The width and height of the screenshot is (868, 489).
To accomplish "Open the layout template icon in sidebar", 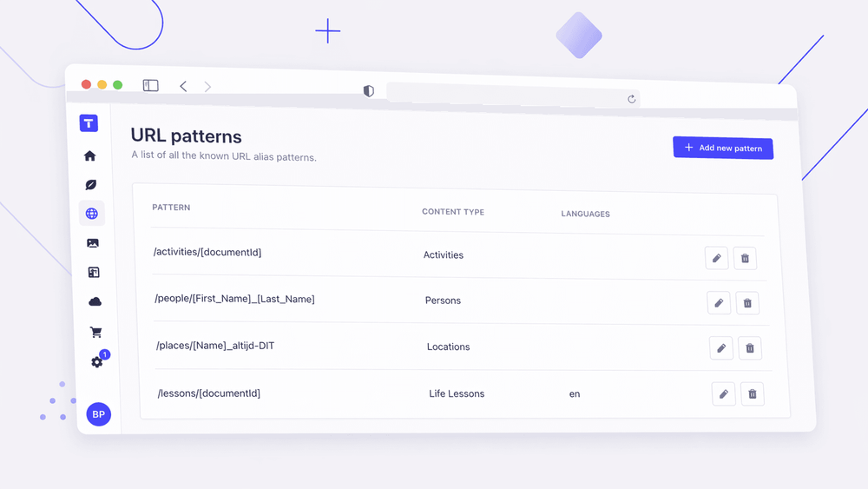I will point(94,273).
